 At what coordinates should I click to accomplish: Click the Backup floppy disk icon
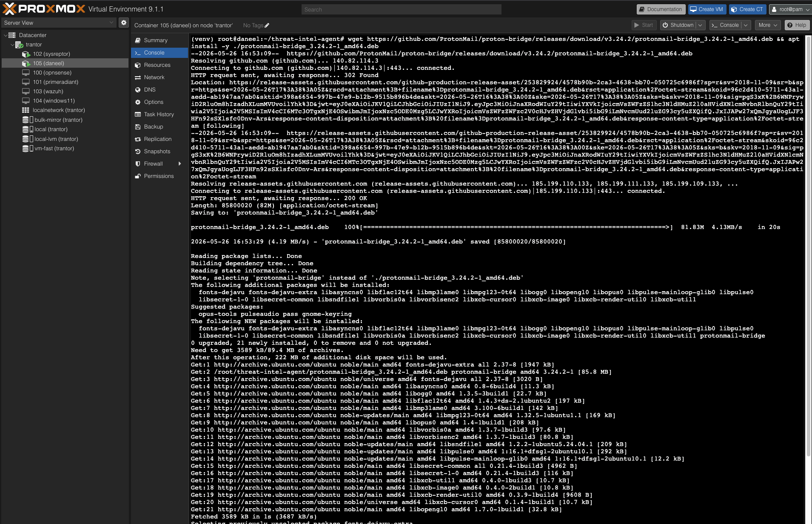(138, 127)
